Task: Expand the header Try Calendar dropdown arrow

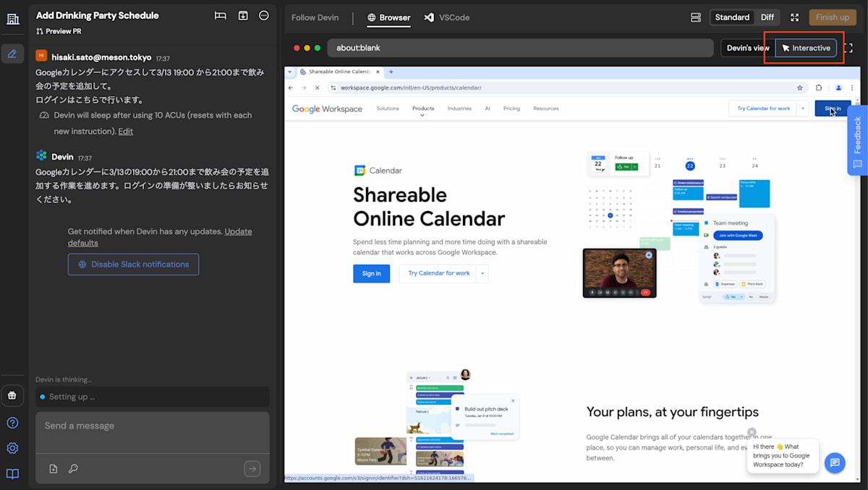Action: [x=802, y=108]
